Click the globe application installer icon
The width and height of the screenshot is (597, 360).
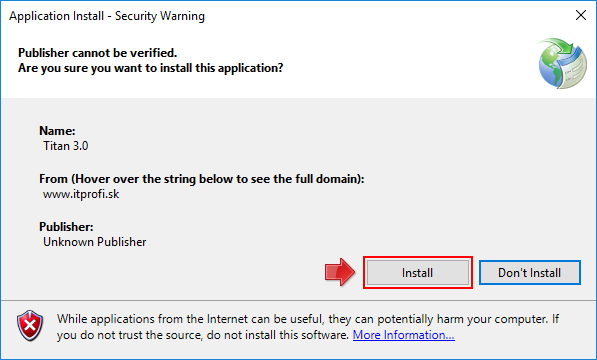tap(562, 64)
